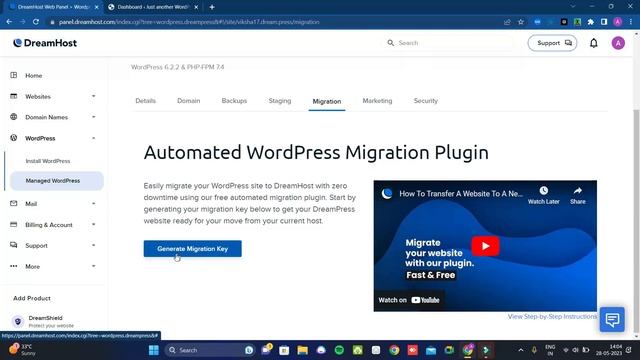Expand the sidebar Support menu arrow
Screen dimensions: 640x360
point(93,245)
